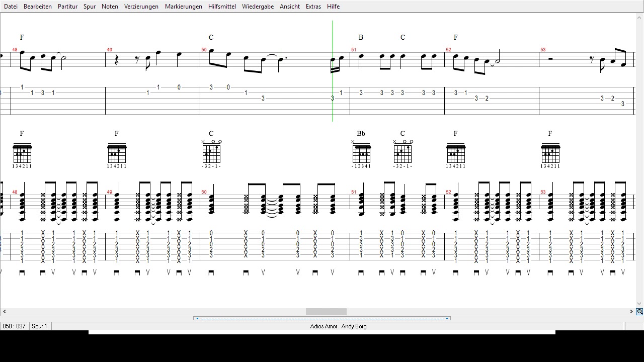Click the horizontal scrollbar right arrow
Image resolution: width=644 pixels, height=362 pixels.
pyautogui.click(x=631, y=312)
